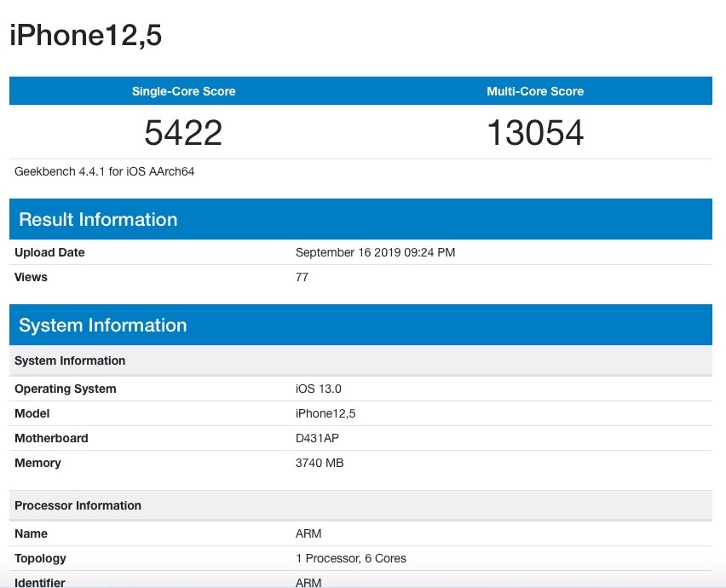This screenshot has height=588, width=726.
Task: Click the views count 77
Action: 302,277
